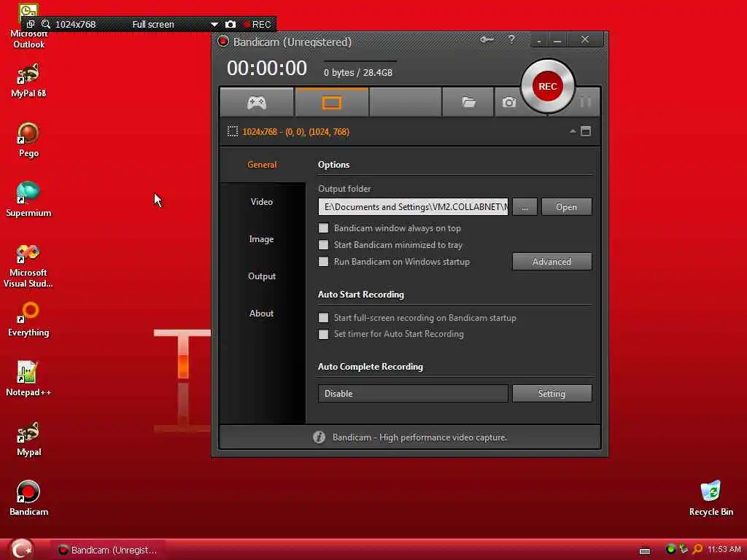Browse for output folder with ... button
The width and height of the screenshot is (747, 560).
pos(525,206)
